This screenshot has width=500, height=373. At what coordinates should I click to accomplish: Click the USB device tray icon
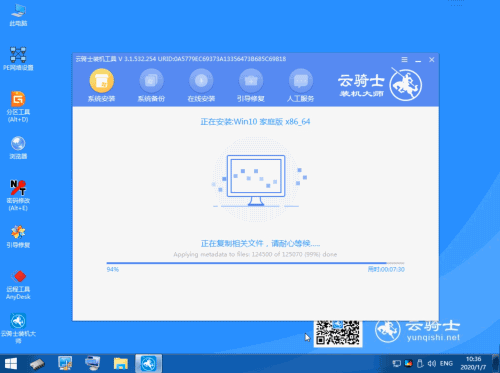[x=420, y=363]
